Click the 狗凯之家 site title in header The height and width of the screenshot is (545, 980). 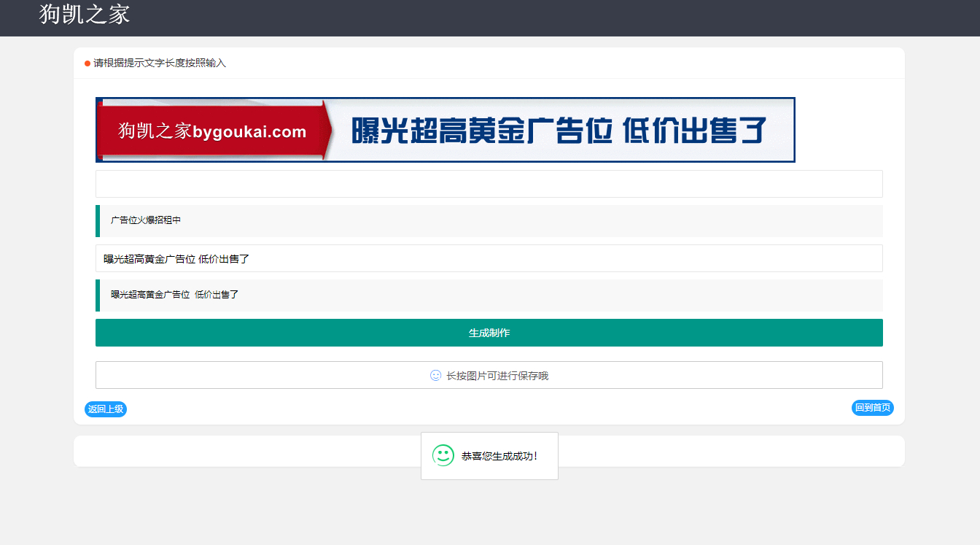click(85, 14)
